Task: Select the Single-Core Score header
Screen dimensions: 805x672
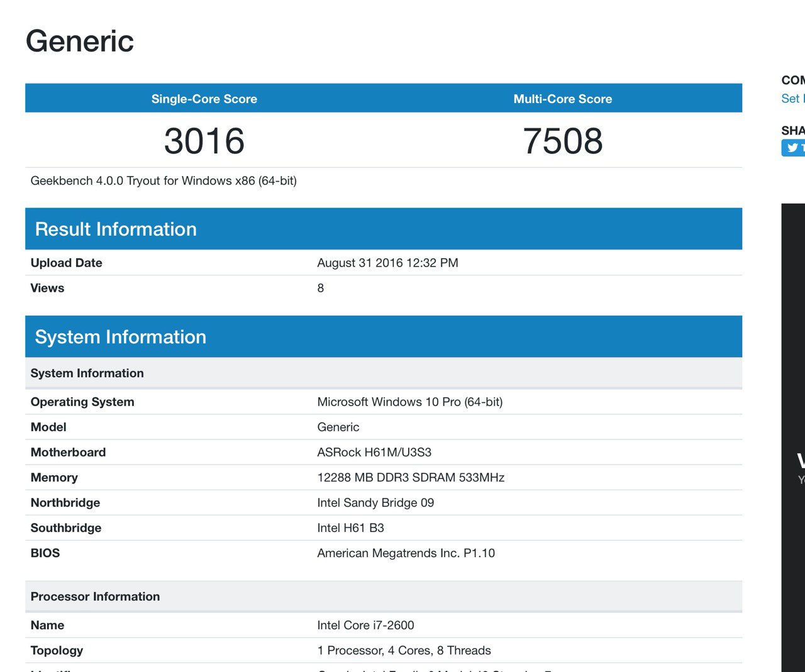Action: (204, 99)
